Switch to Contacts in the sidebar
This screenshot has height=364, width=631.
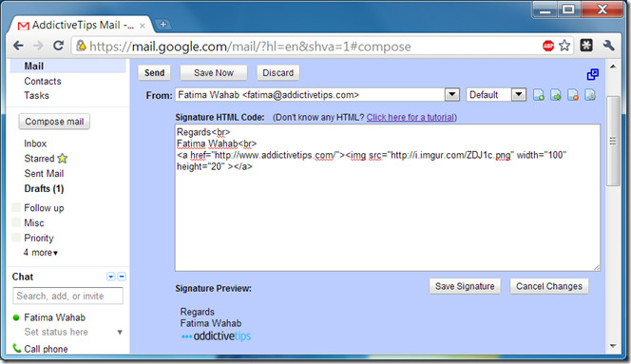click(x=43, y=81)
